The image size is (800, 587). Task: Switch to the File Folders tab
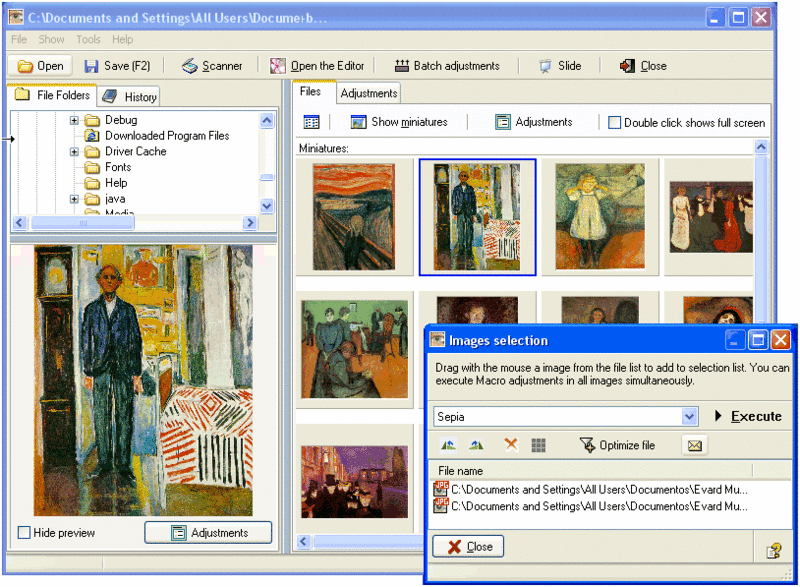(52, 95)
